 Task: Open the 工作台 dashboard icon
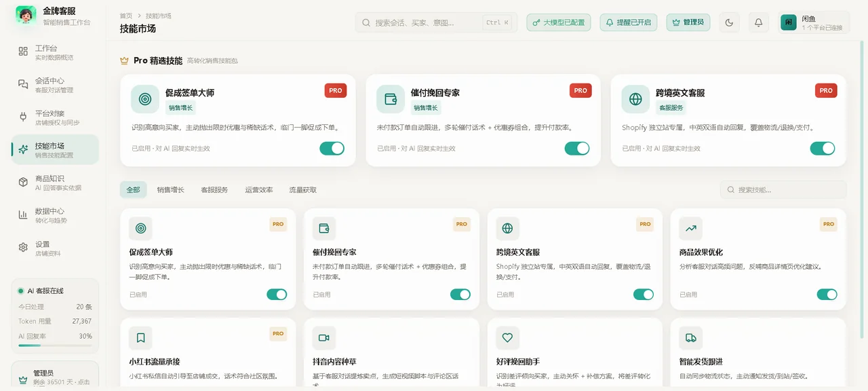[23, 52]
